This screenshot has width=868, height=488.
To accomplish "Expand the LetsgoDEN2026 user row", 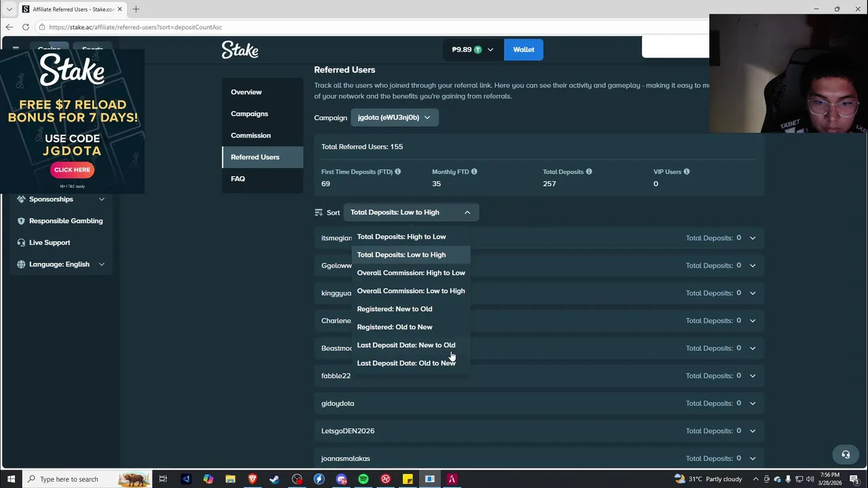I will 753,431.
